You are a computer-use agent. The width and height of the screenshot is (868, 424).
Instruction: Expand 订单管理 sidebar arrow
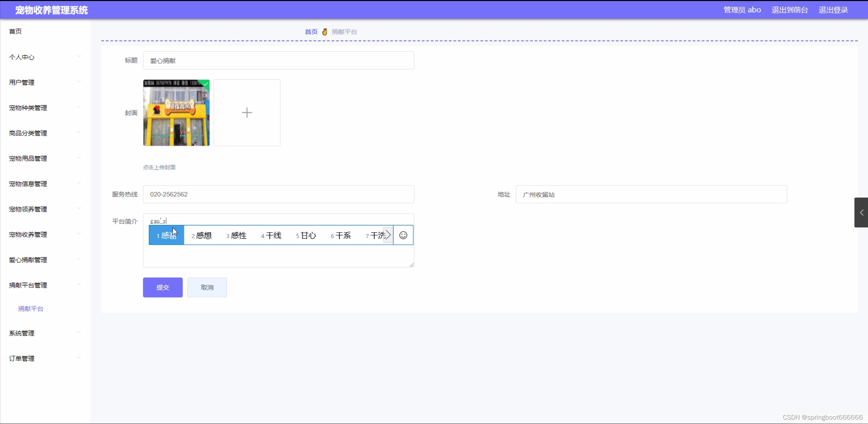pyautogui.click(x=79, y=358)
